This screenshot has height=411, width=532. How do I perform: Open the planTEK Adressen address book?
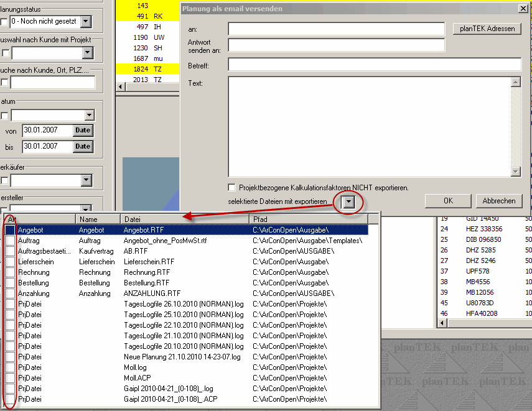click(487, 29)
